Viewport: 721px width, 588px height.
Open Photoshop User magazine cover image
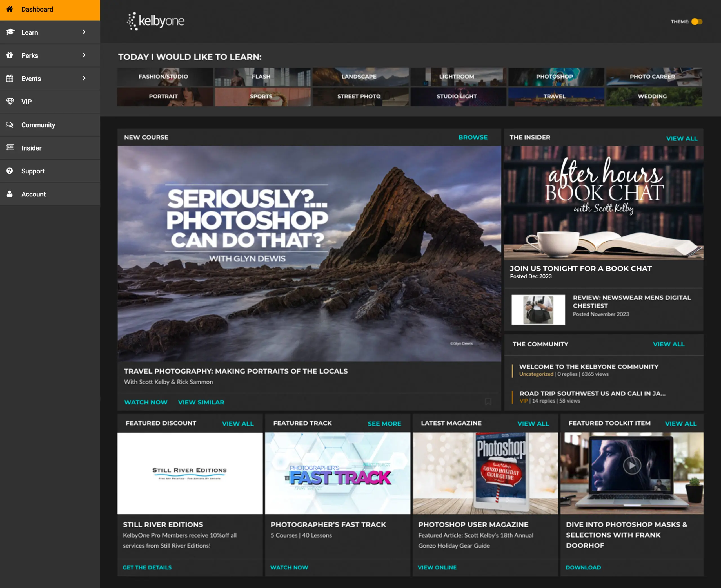click(485, 473)
